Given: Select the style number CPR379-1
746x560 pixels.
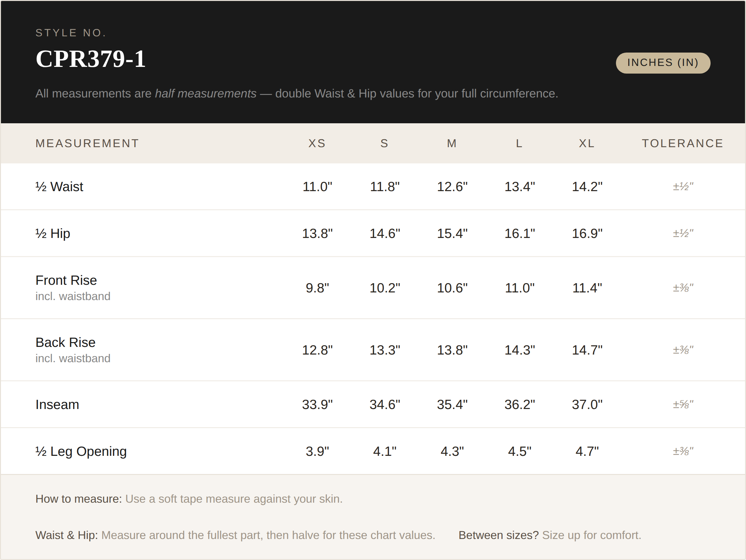Looking at the screenshot, I should click(x=91, y=59).
